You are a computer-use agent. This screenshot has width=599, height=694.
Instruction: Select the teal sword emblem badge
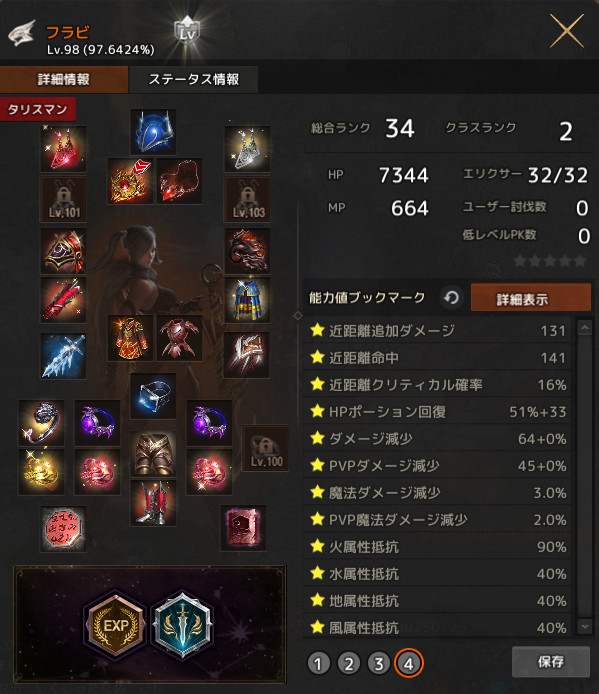[182, 625]
